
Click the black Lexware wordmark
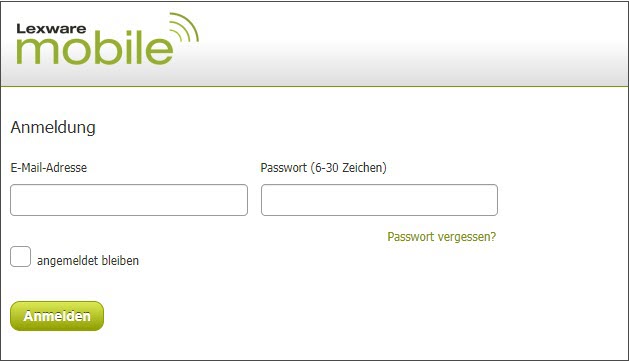point(51,29)
